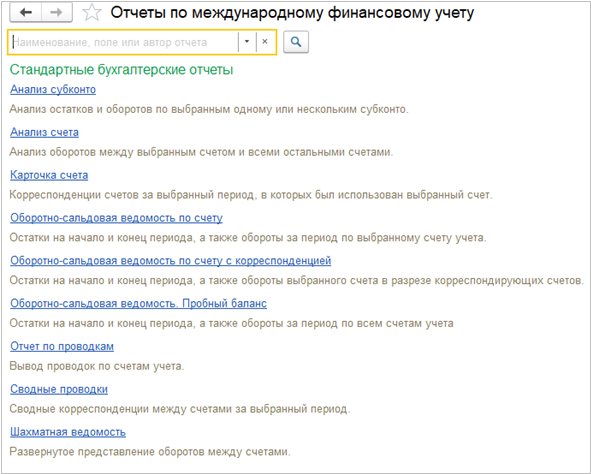Open the Отчет по проводкам report
Screen dimensions: 591x474
pos(62,346)
